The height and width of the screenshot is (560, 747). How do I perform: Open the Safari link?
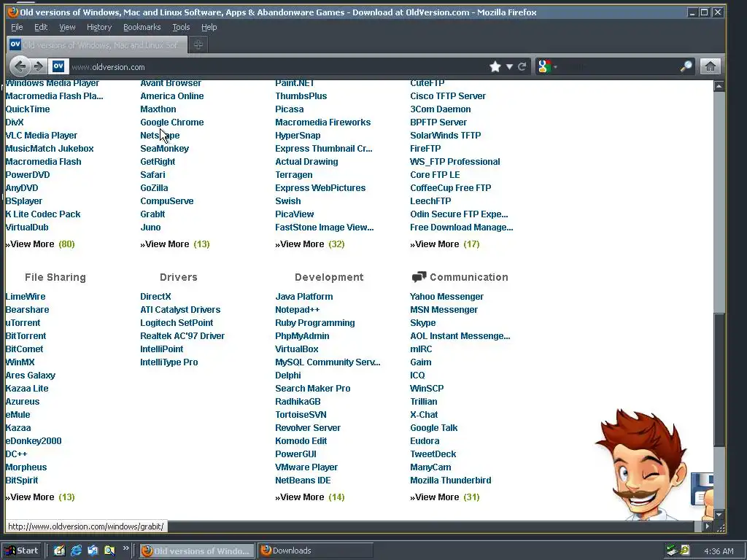point(152,175)
